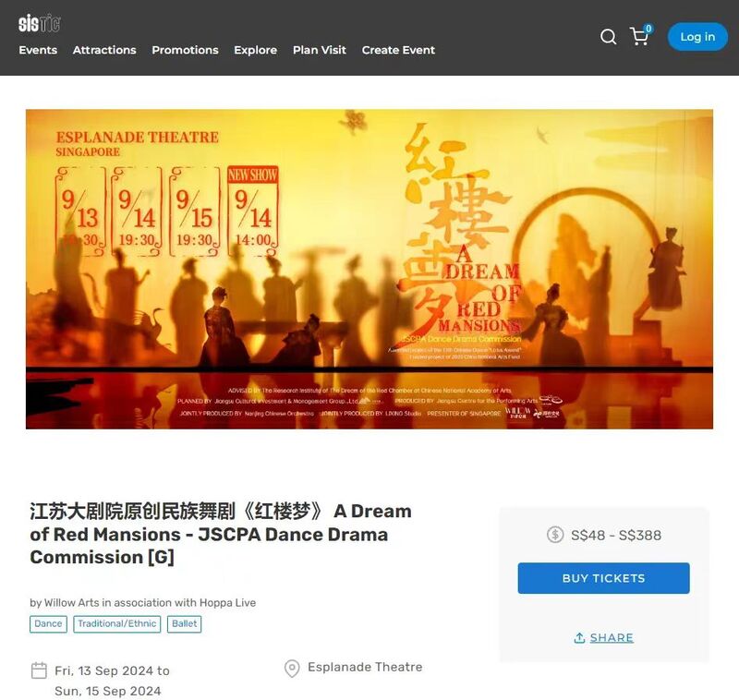This screenshot has height=700, width=739.
Task: Open the Plan Visit menu
Action: click(x=319, y=50)
